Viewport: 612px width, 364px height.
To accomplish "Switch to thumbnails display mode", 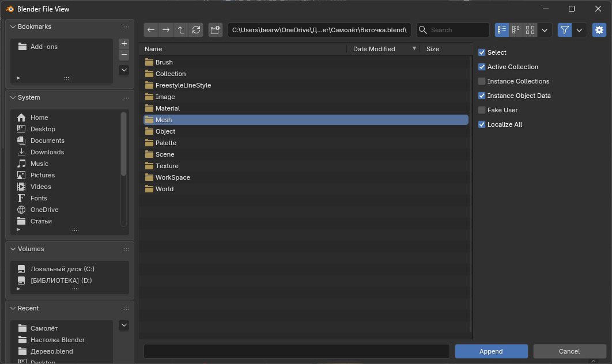I will pyautogui.click(x=530, y=30).
